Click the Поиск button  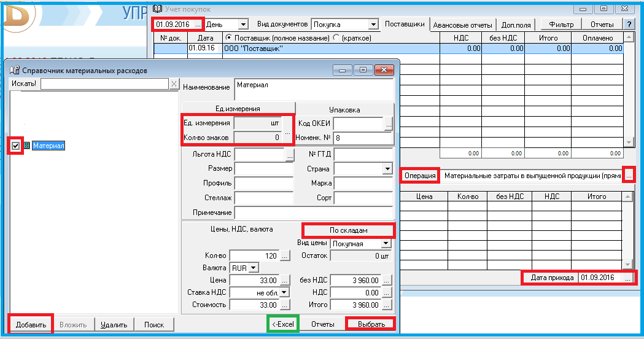click(x=154, y=325)
